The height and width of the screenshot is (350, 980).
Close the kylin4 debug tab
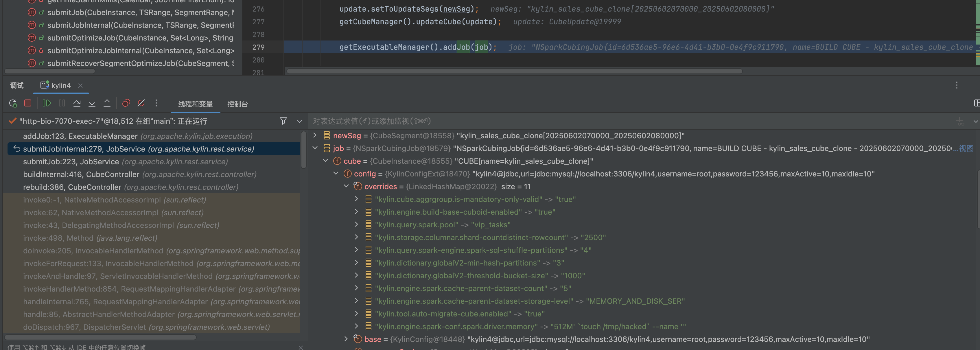80,86
